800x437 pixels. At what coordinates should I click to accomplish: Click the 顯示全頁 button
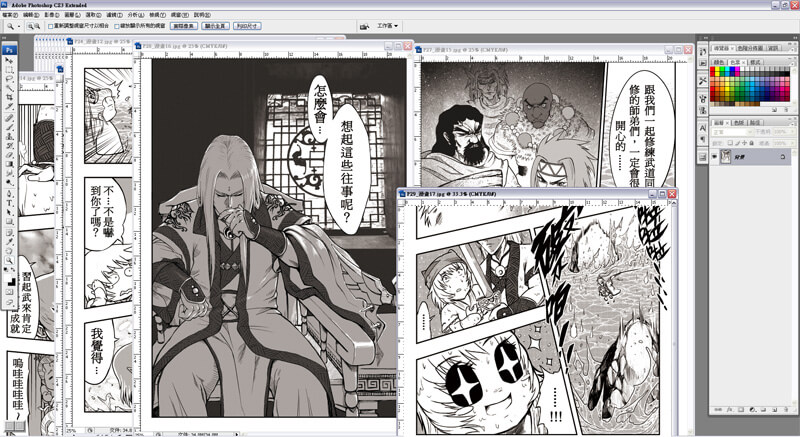(215, 26)
